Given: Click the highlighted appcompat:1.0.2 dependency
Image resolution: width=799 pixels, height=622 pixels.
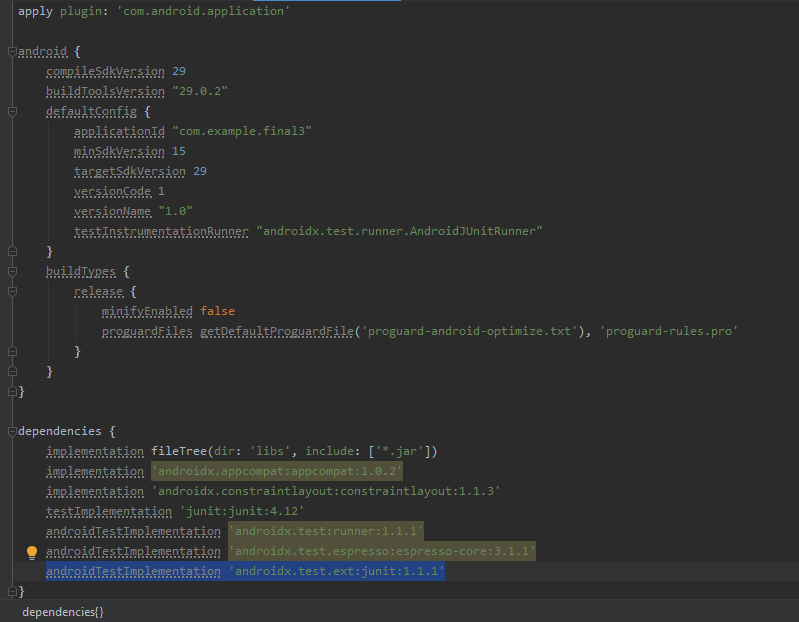Looking at the screenshot, I should 277,471.
